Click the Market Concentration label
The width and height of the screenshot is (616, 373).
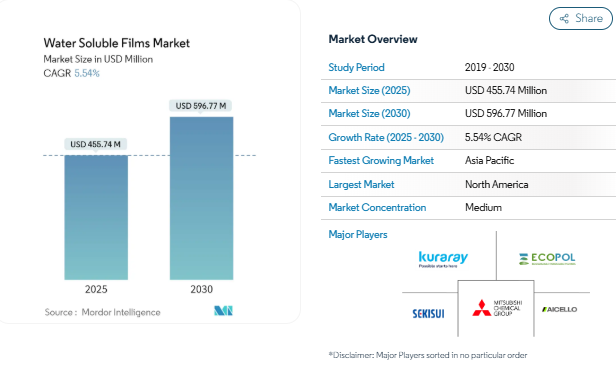pos(377,207)
